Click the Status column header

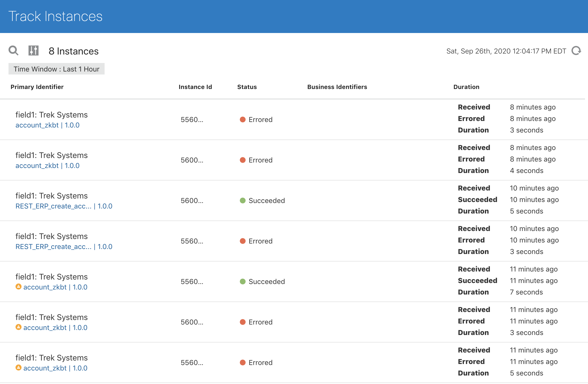247,87
